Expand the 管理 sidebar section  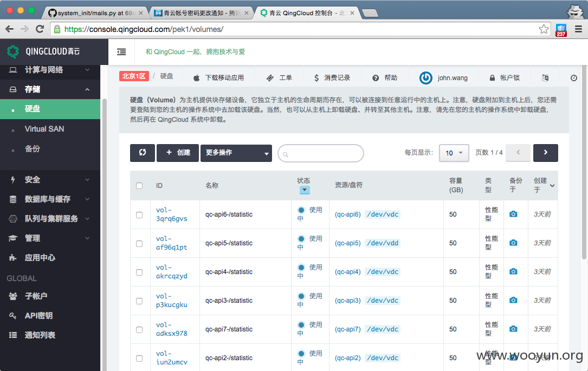click(50, 238)
